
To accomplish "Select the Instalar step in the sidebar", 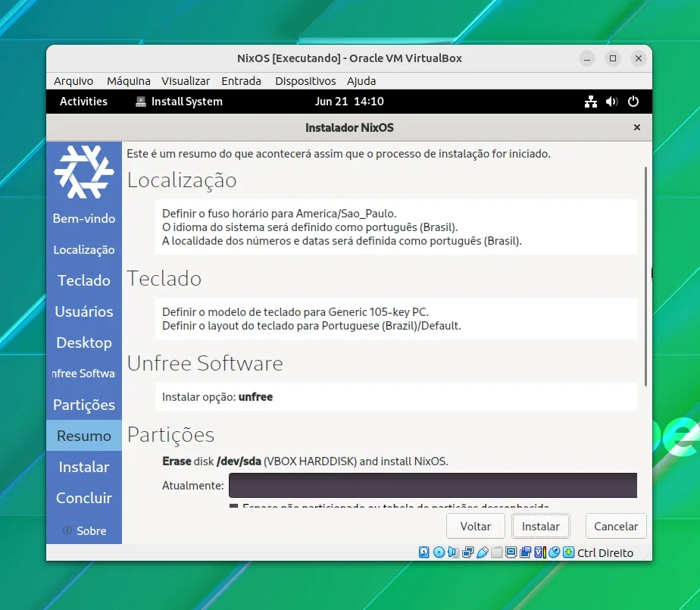I will click(x=84, y=467).
